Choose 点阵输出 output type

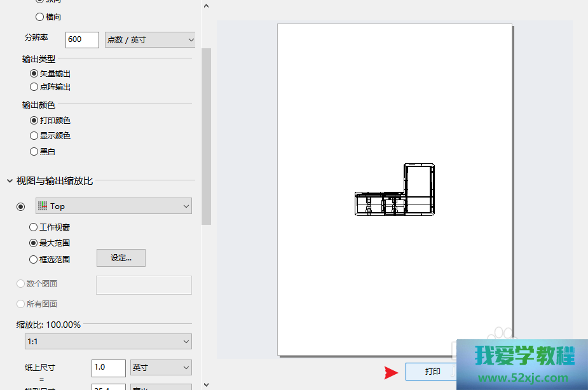[34, 87]
